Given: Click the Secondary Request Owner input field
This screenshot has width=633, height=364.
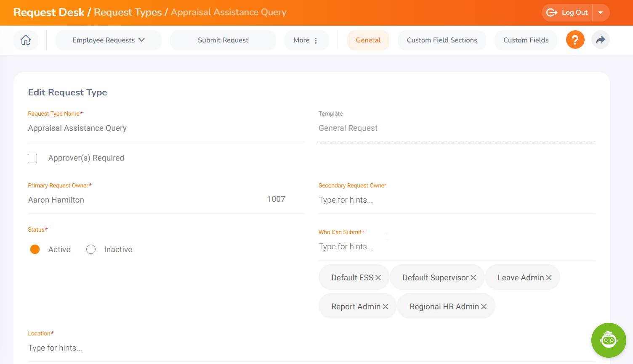Looking at the screenshot, I should (457, 200).
